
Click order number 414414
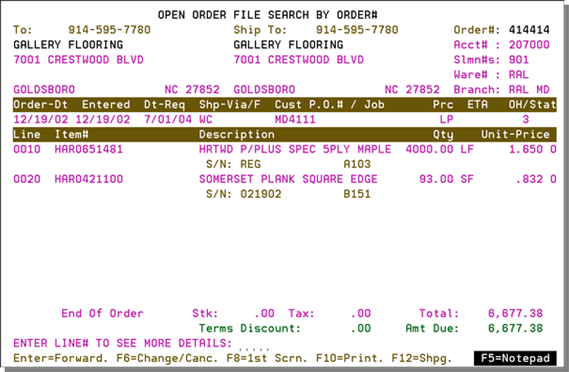(x=529, y=30)
